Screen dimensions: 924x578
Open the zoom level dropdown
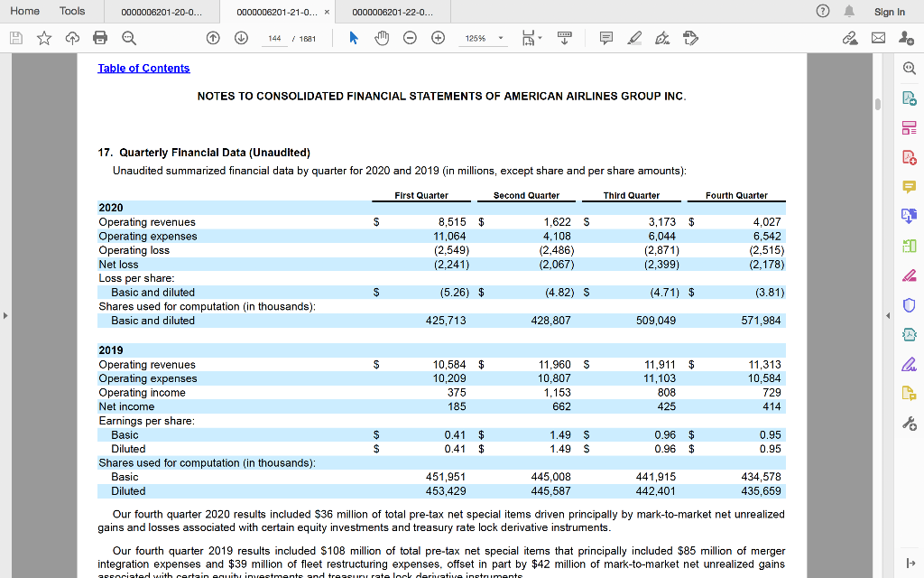tap(502, 38)
